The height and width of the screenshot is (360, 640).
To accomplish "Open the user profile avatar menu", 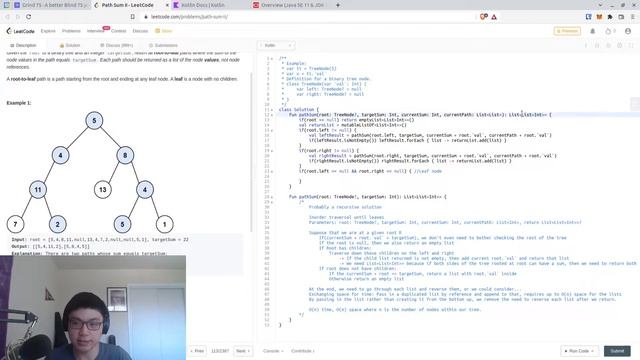I will coord(628,31).
